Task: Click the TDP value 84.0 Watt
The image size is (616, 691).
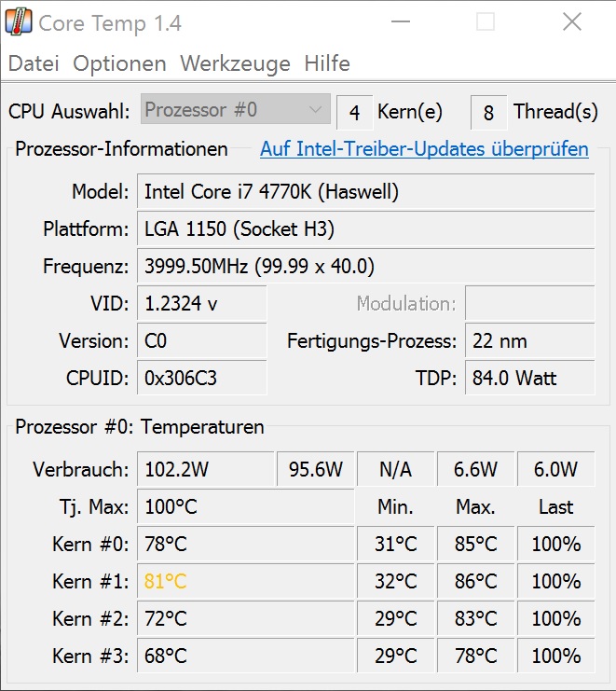Action: point(529,378)
